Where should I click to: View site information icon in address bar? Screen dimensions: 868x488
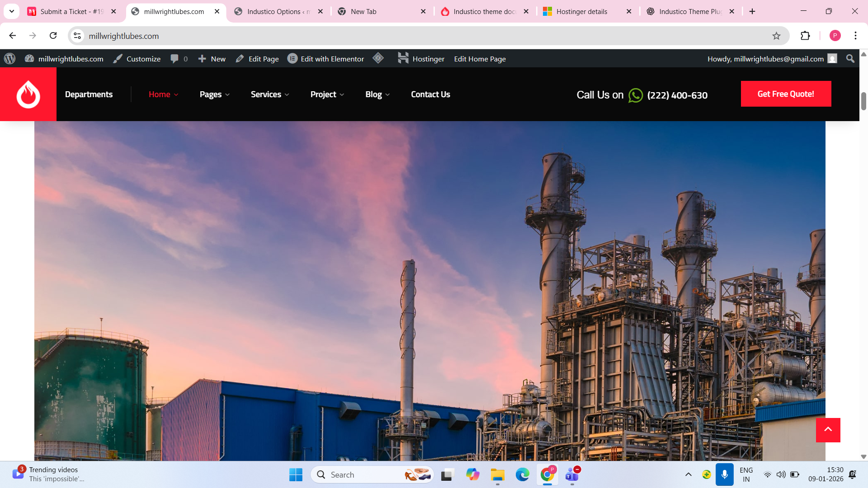tap(77, 36)
